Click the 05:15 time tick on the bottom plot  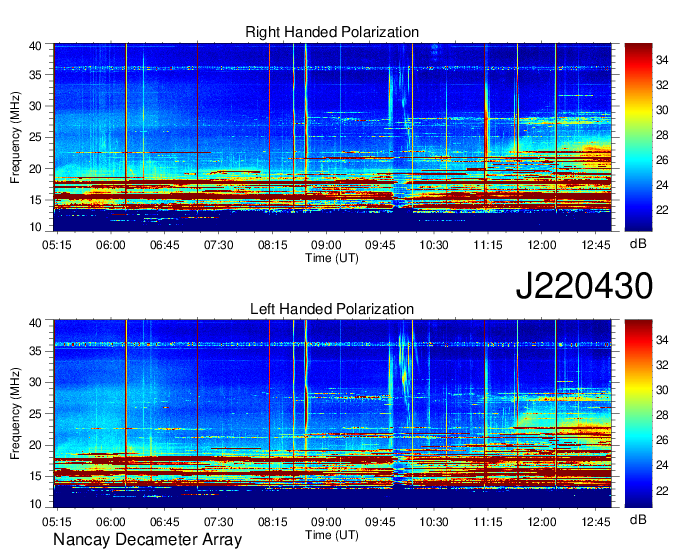(57, 522)
